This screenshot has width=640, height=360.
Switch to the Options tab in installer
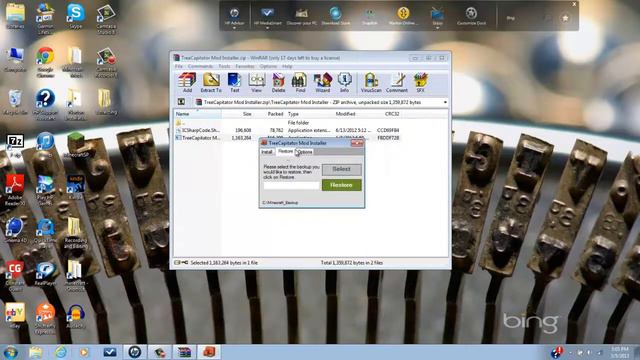point(304,152)
